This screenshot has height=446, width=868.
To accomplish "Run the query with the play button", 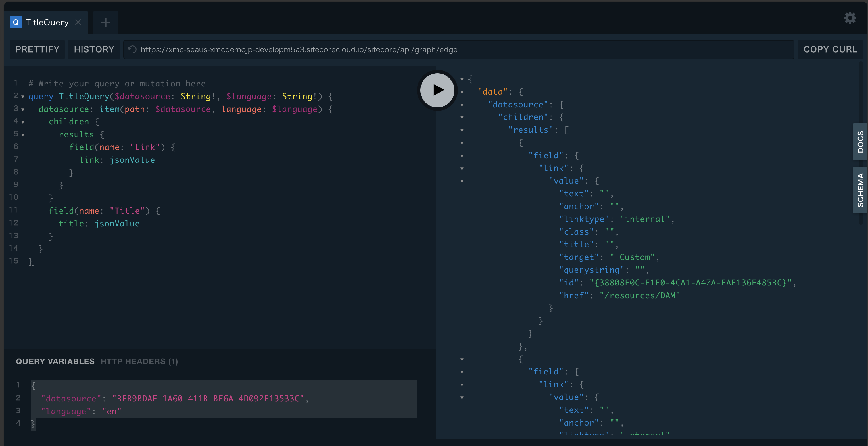I will [437, 90].
